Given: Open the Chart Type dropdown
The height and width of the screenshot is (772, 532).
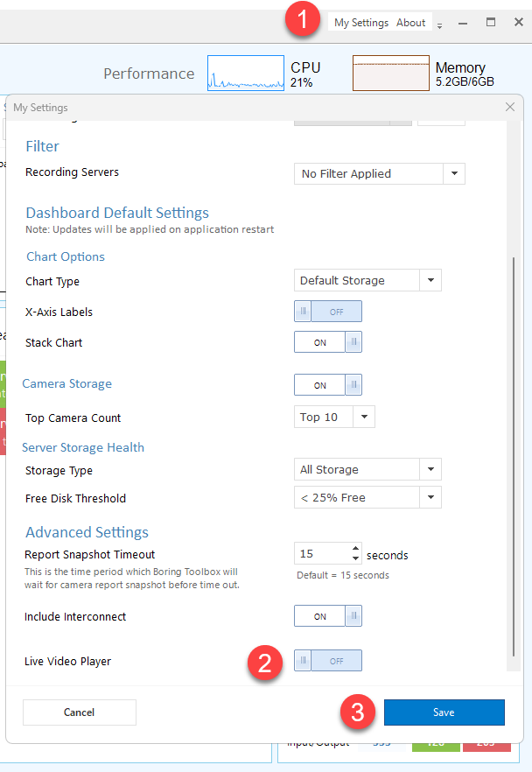Looking at the screenshot, I should pyautogui.click(x=430, y=280).
